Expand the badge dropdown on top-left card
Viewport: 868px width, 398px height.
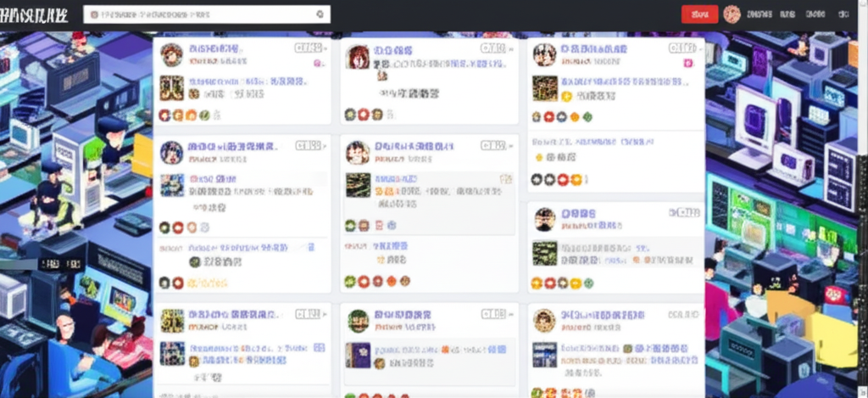325,49
